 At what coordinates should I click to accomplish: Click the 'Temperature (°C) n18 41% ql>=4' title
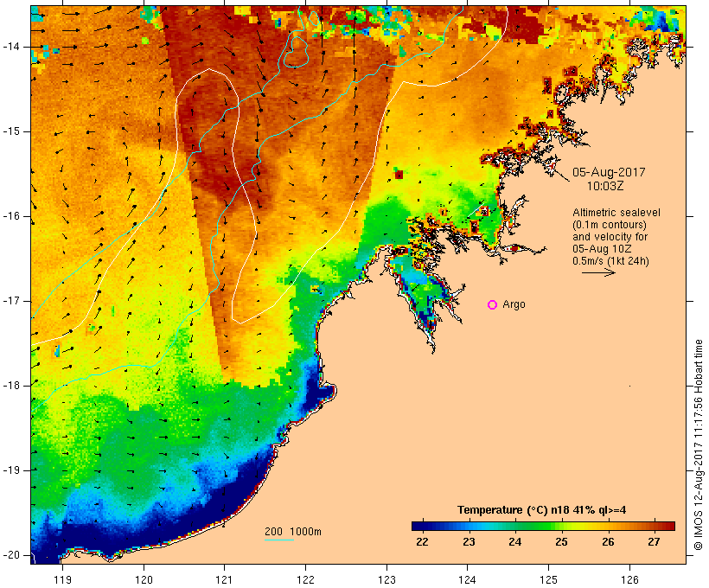pos(542,510)
